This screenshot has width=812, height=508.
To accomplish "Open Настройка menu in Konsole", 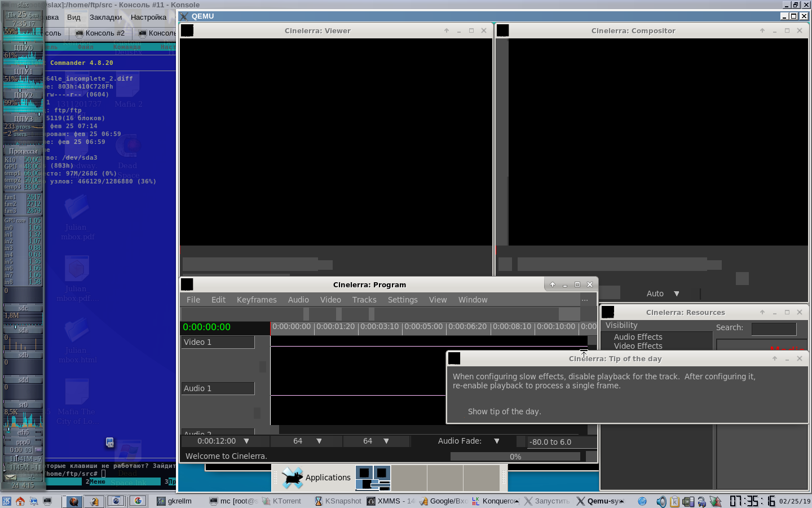I will (x=148, y=17).
